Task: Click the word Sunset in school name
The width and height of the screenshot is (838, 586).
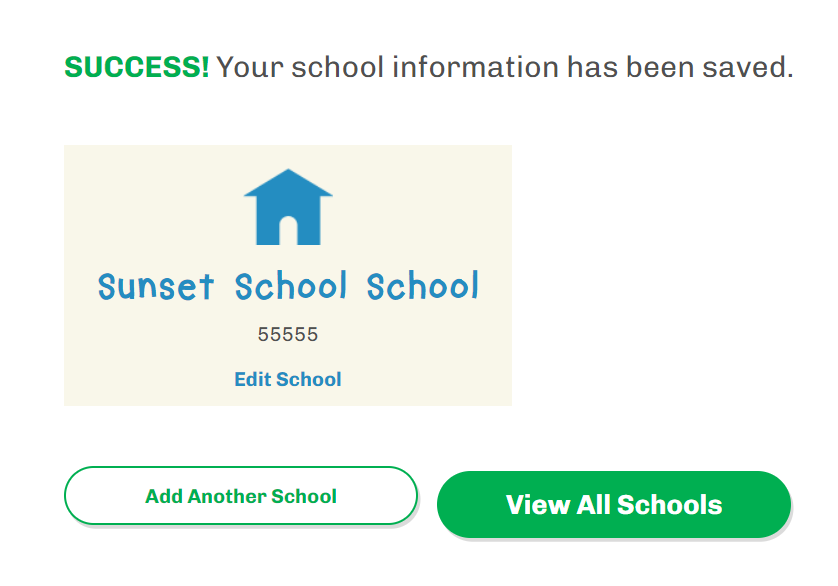Action: pyautogui.click(x=156, y=287)
